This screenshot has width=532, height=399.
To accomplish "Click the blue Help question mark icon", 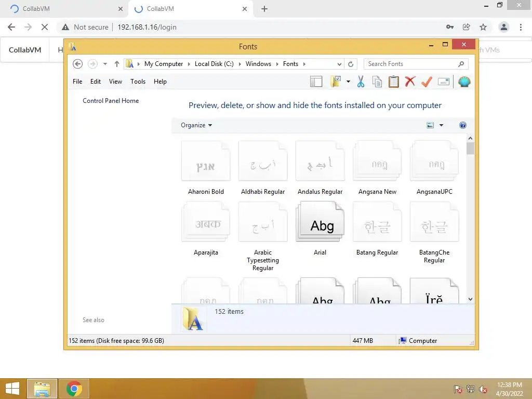I will click(x=463, y=125).
